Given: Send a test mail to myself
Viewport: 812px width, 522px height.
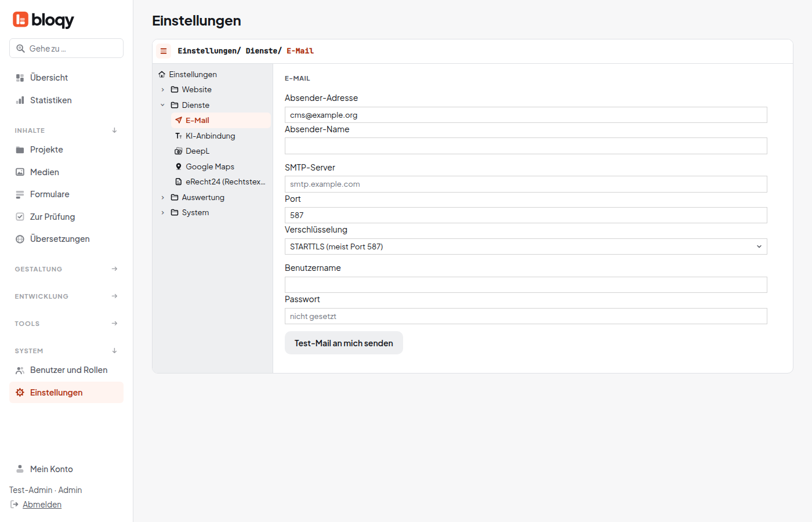Looking at the screenshot, I should [x=344, y=343].
